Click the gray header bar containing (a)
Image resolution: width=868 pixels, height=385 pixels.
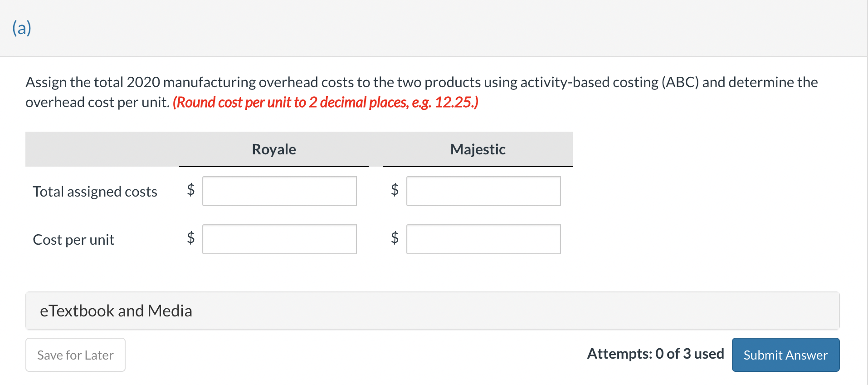click(x=434, y=28)
